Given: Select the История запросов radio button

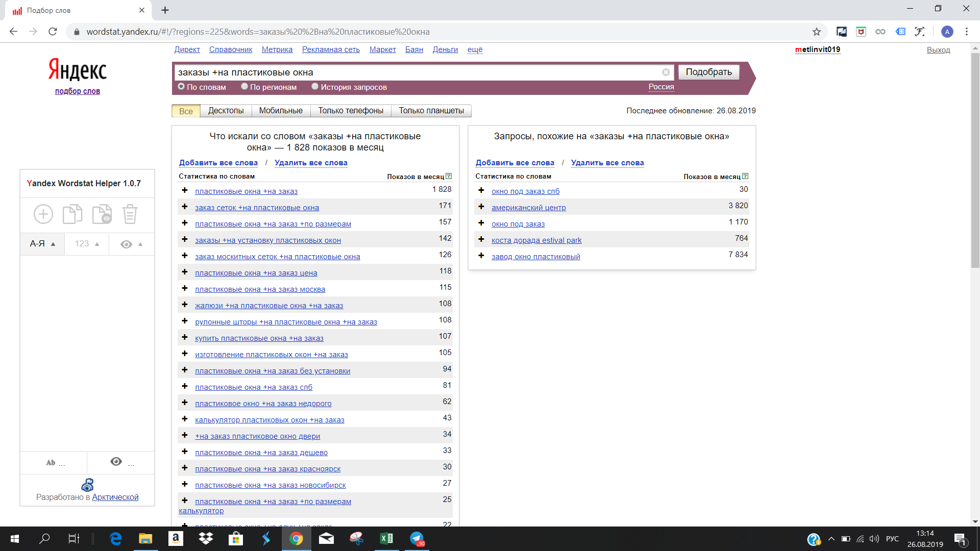Looking at the screenshot, I should (315, 86).
